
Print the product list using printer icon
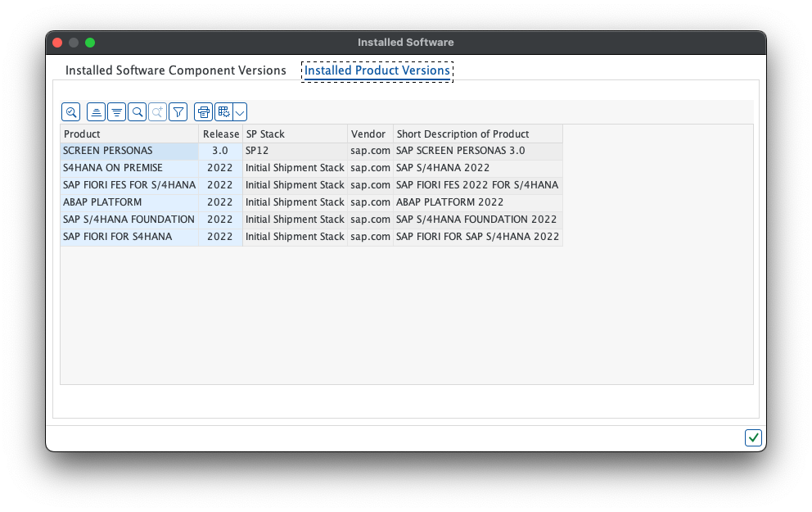[204, 112]
